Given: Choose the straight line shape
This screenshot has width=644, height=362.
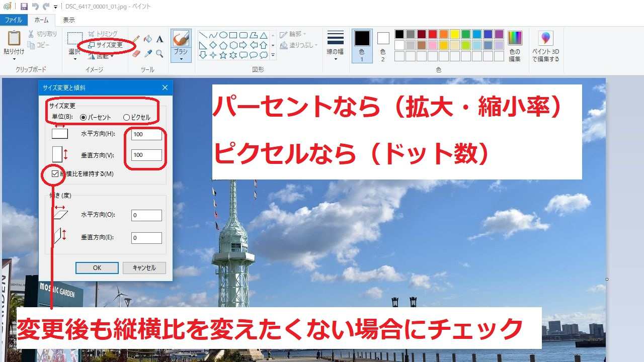Looking at the screenshot, I should point(203,35).
